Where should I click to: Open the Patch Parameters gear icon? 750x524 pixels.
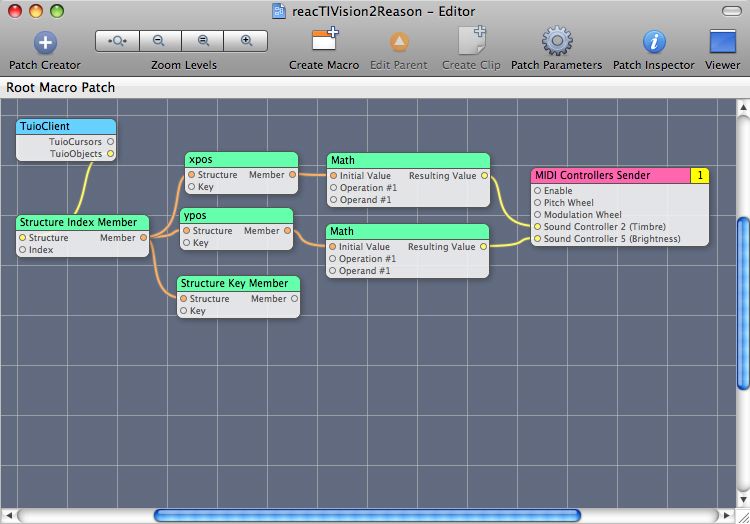point(556,42)
